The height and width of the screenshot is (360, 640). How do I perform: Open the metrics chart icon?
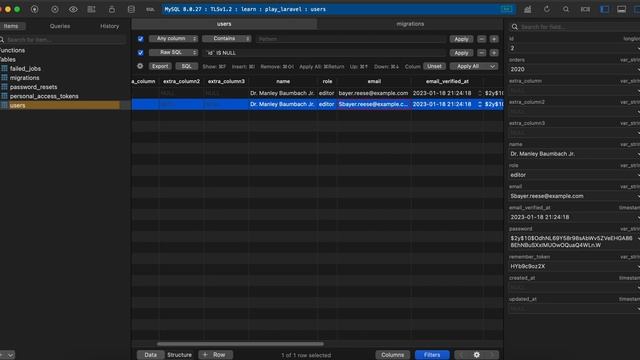pyautogui.click(x=528, y=9)
